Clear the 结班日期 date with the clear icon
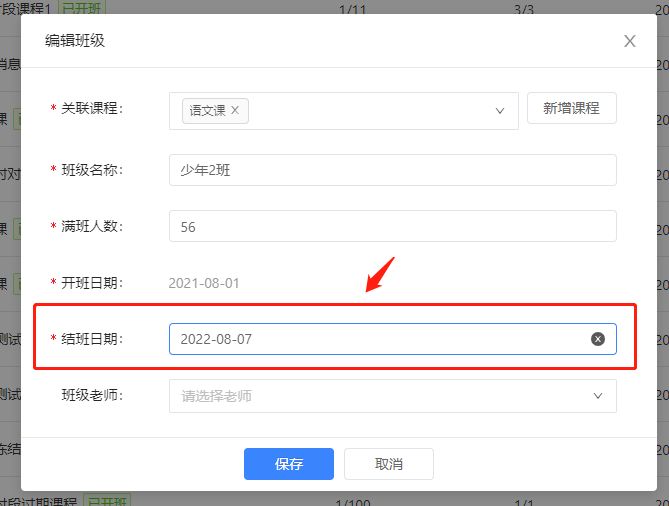The height and width of the screenshot is (506, 669). click(x=598, y=339)
